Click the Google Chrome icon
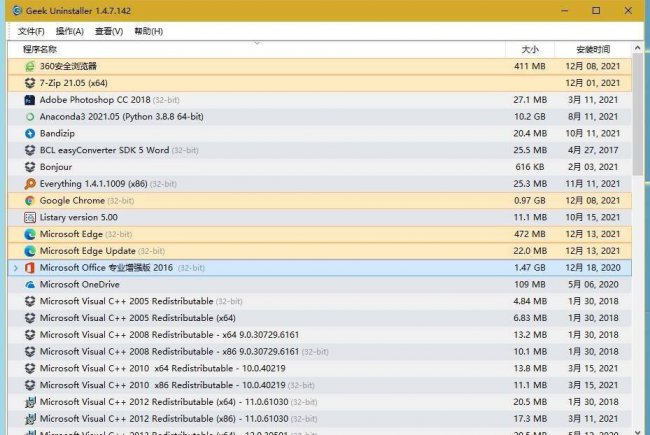 [x=30, y=201]
